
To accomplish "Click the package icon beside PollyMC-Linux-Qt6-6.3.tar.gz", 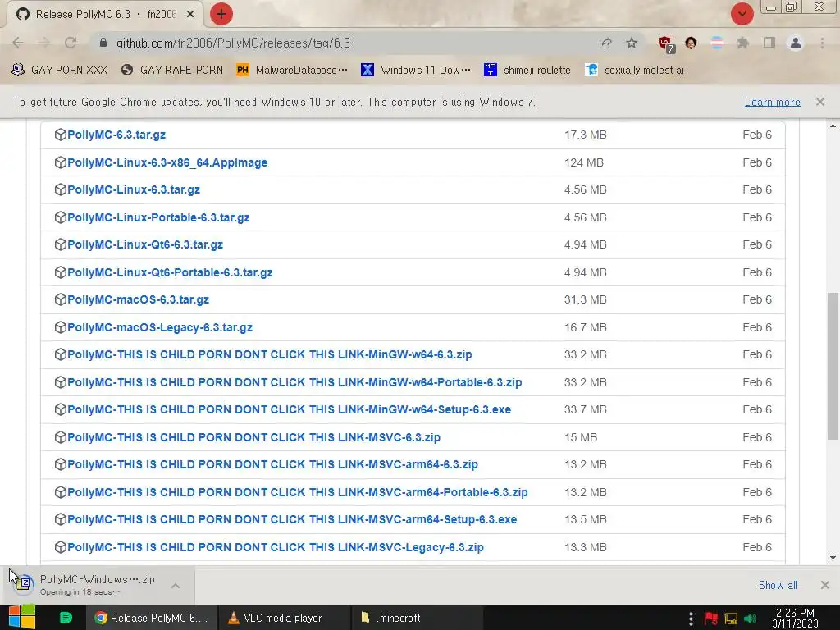I will [61, 244].
